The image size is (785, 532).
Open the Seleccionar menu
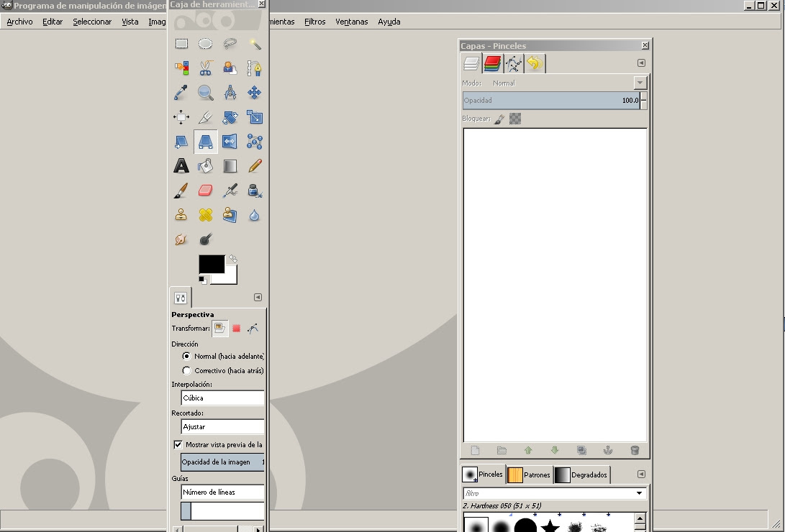tap(92, 22)
